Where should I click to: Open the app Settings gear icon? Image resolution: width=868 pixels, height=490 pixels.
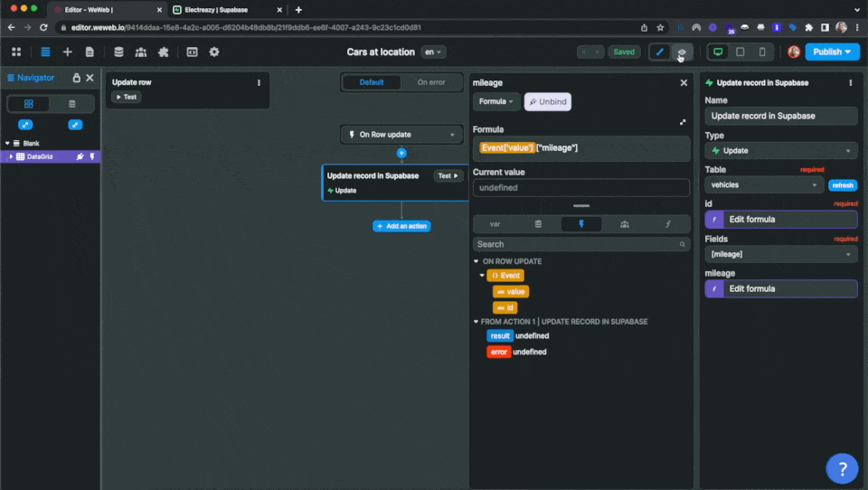(214, 52)
